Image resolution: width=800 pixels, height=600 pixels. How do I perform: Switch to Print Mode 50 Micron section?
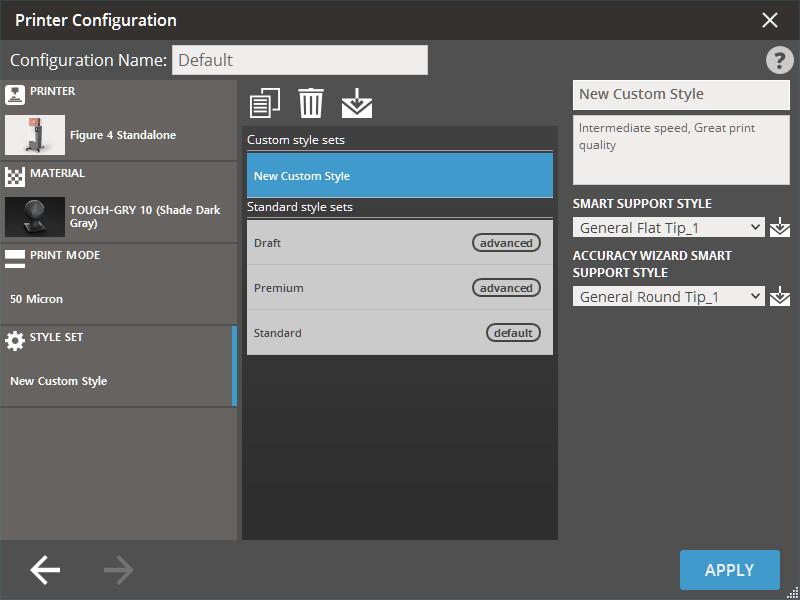(118, 298)
